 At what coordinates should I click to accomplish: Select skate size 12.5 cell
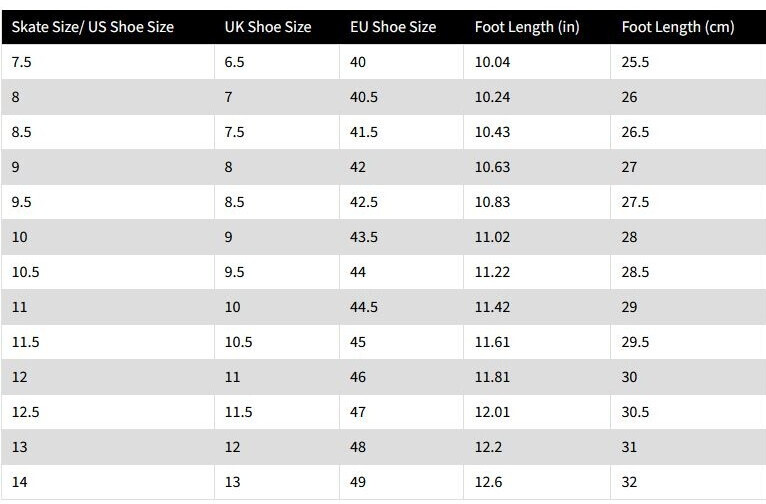[x=25, y=412]
